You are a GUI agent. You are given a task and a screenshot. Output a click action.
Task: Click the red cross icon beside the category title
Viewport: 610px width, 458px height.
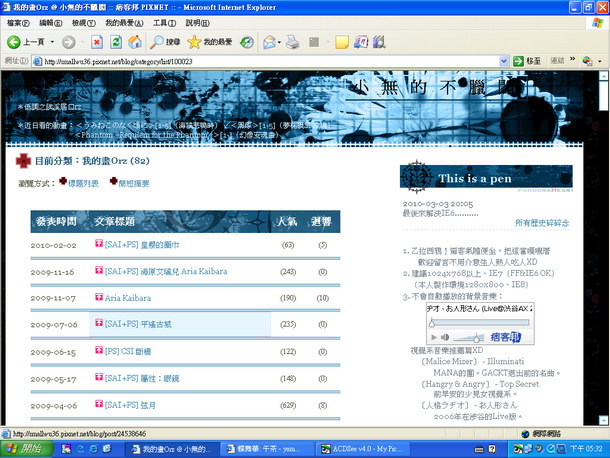(23, 160)
